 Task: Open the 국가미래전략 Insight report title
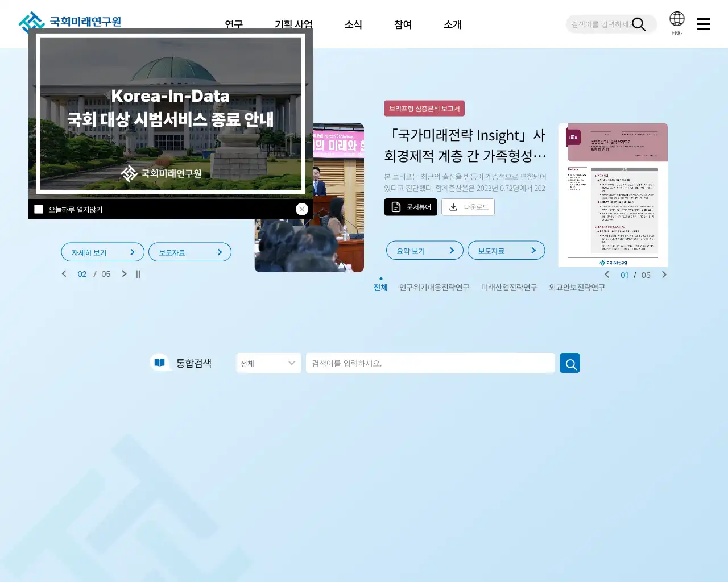pyautogui.click(x=465, y=145)
